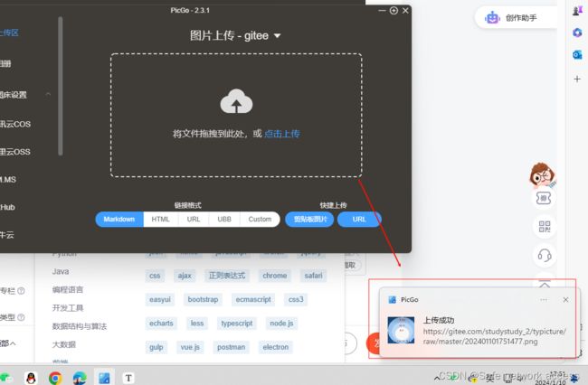Select the 大数据 category
588x385 pixels.
click(63, 344)
